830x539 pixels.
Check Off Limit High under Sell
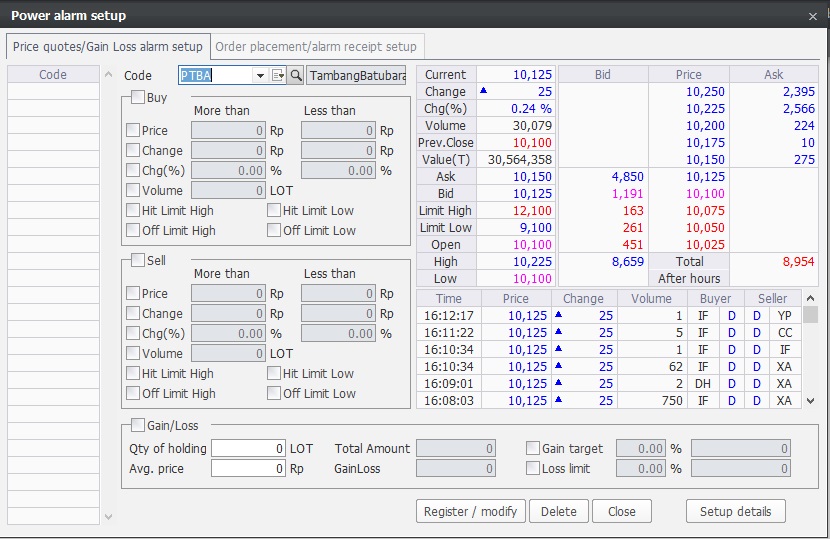click(x=133, y=393)
